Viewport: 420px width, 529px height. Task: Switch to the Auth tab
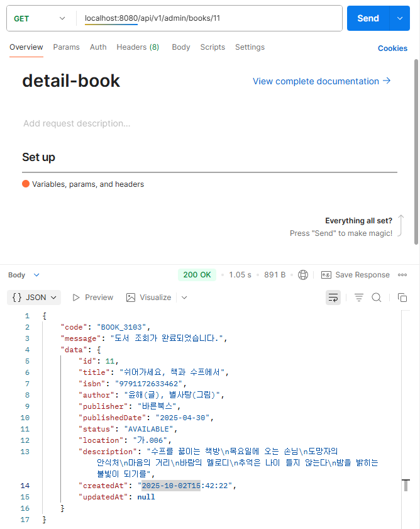[x=98, y=47]
